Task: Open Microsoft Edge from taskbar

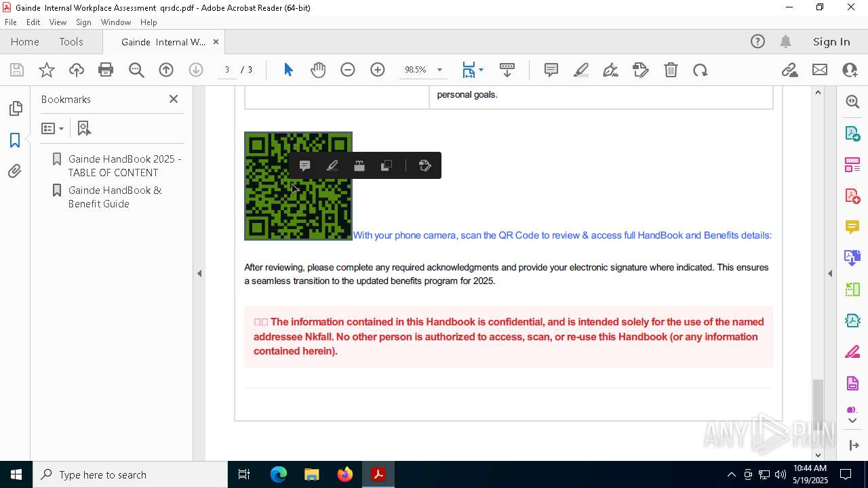Action: tap(279, 474)
